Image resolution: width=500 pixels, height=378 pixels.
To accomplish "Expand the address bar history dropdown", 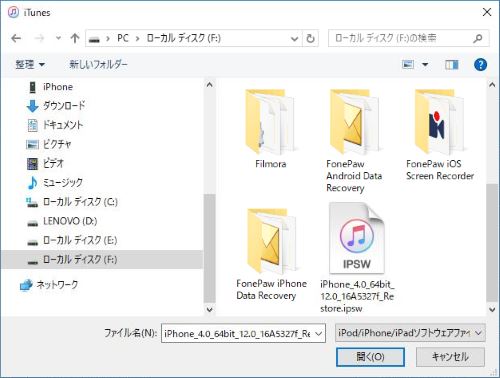I will click(294, 39).
